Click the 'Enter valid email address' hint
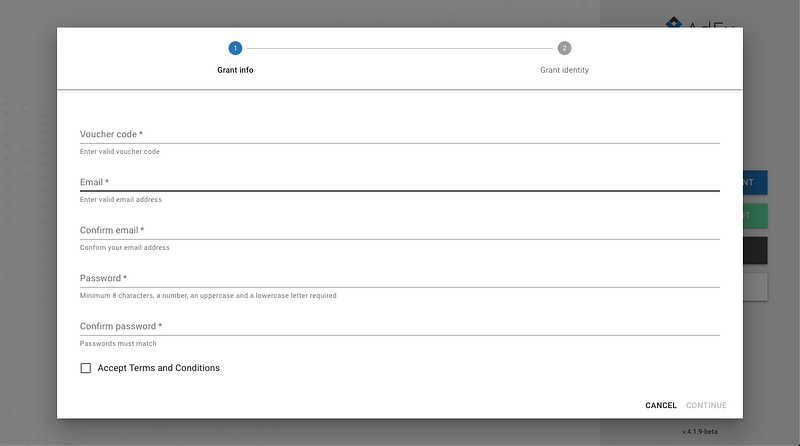 pyautogui.click(x=120, y=200)
